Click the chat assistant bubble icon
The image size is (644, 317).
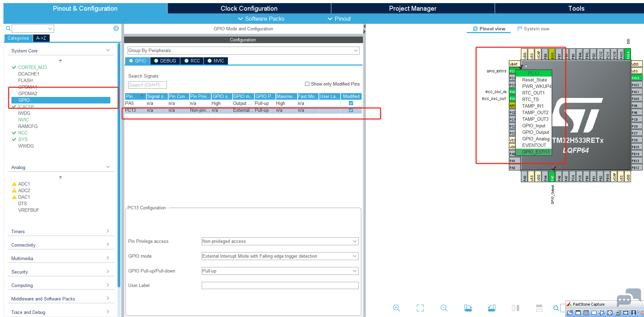pos(629,297)
